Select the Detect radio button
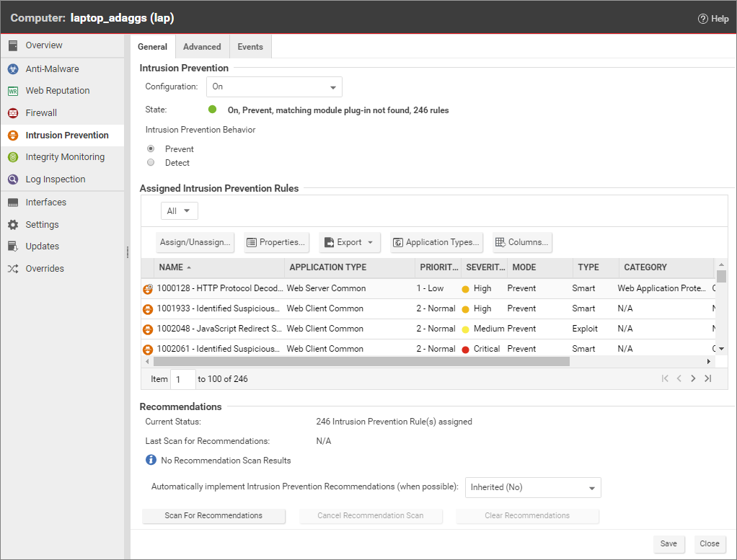The height and width of the screenshot is (560, 737). 151,163
